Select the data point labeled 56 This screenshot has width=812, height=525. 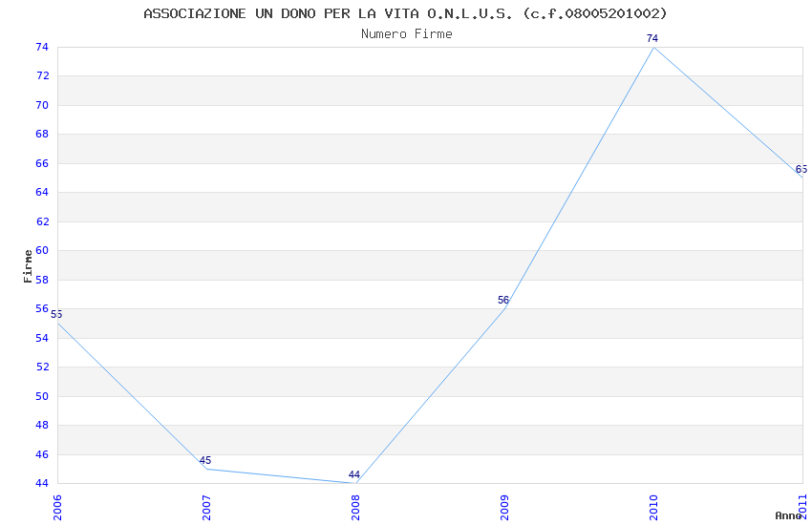[503, 300]
